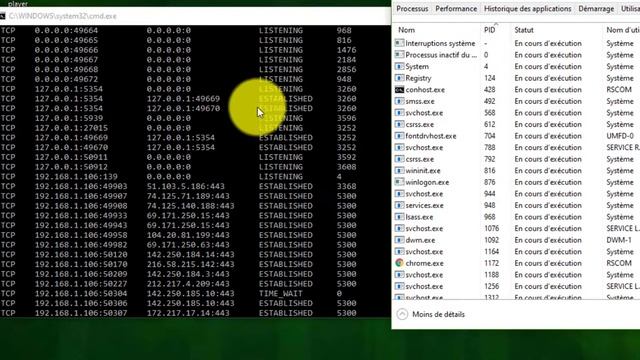The height and width of the screenshot is (360, 640).
Task: Collapse details with the Moins de détails chevron
Action: tap(402, 314)
